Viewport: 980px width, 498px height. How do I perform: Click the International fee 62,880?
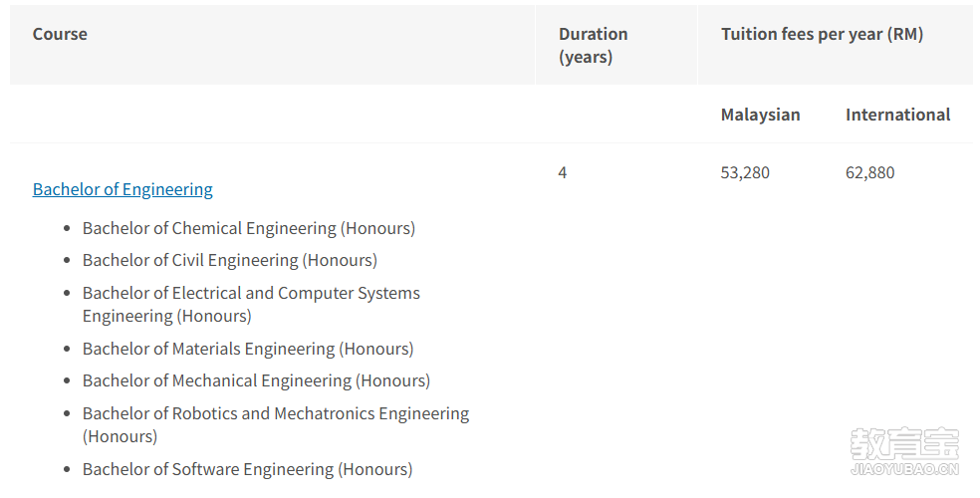[869, 172]
